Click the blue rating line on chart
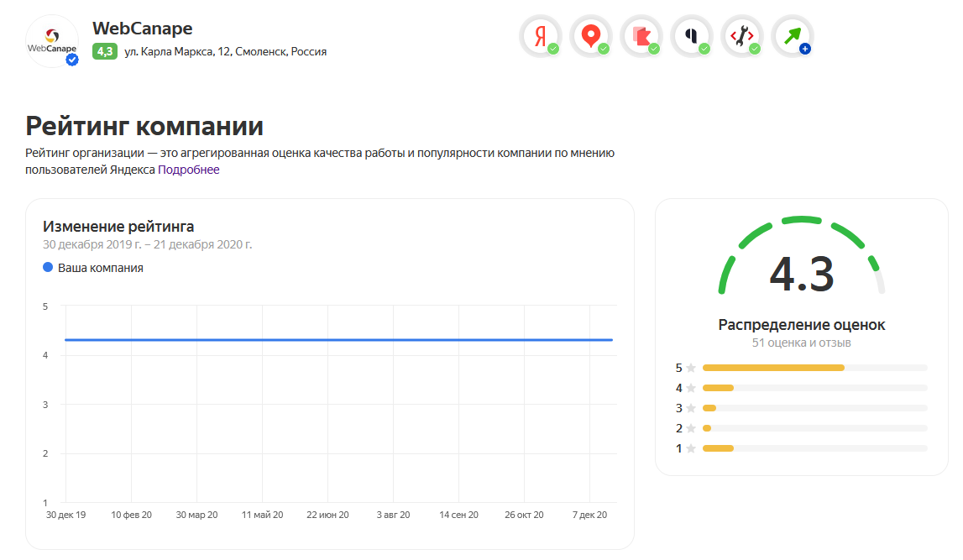The width and height of the screenshot is (963, 560). [339, 339]
